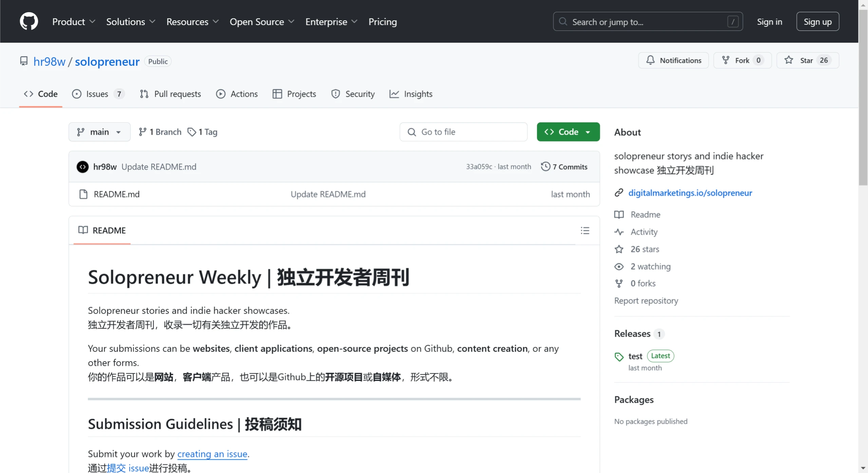The width and height of the screenshot is (868, 473).
Task: Expand the Solutions menu
Action: point(131,22)
